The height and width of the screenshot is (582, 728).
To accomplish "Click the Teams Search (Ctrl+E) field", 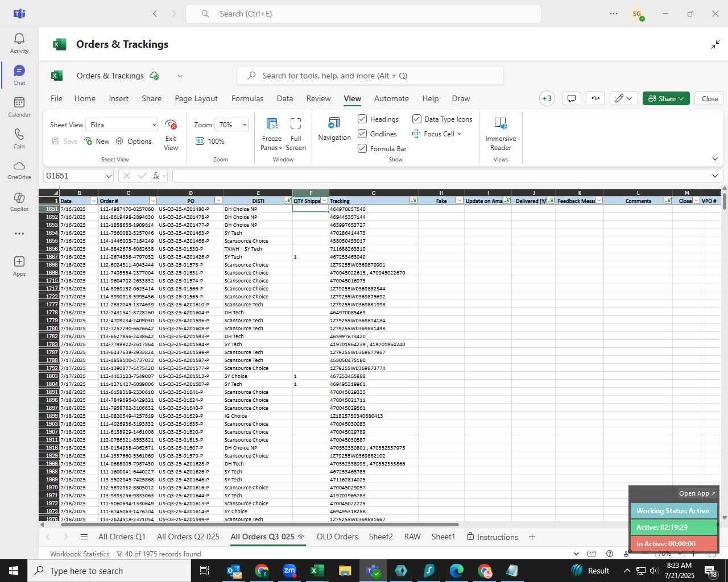I will click(363, 14).
